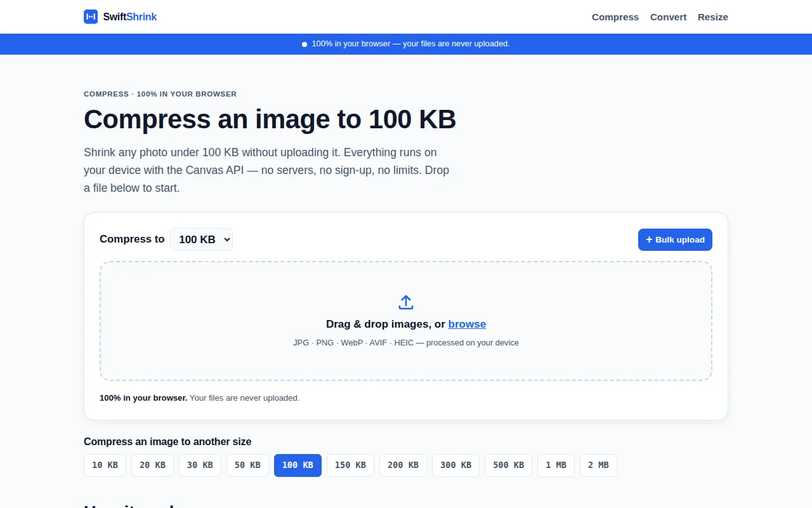Open the Compress to size dropdown
Image resolution: width=812 pixels, height=508 pixels.
coord(201,239)
